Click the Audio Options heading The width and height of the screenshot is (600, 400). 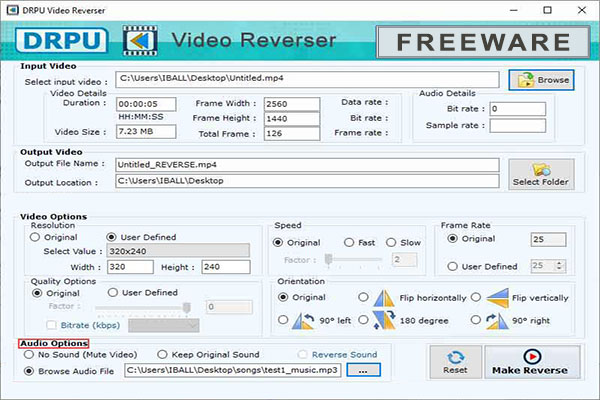point(54,343)
